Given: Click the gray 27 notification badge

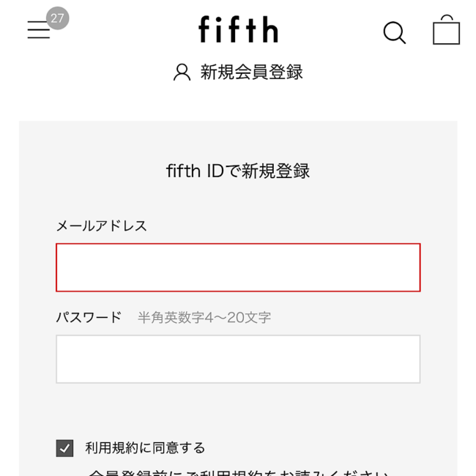Looking at the screenshot, I should [58, 18].
